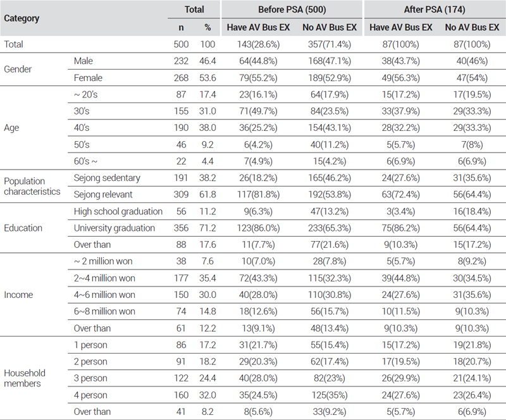Select the High school graduation row
This screenshot has width=506, height=420.
[x=118, y=211]
